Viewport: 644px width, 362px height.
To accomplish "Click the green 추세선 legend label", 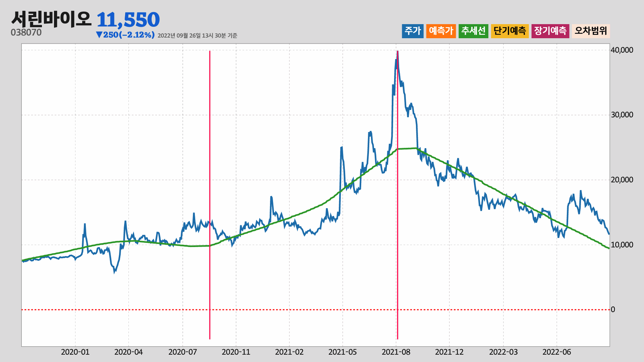I will coord(473,31).
